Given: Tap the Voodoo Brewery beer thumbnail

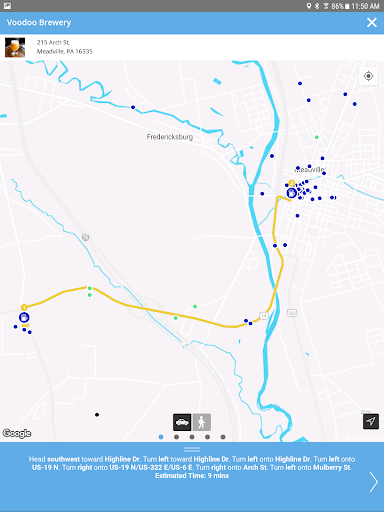Looking at the screenshot, I should click(x=15, y=48).
